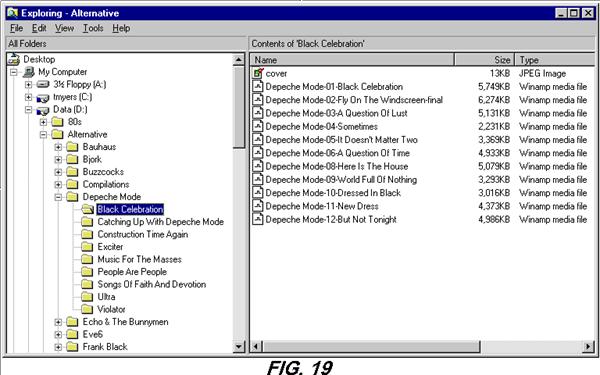Click the horizontal scrollbar right arrow
600x375 pixels.
click(588, 347)
